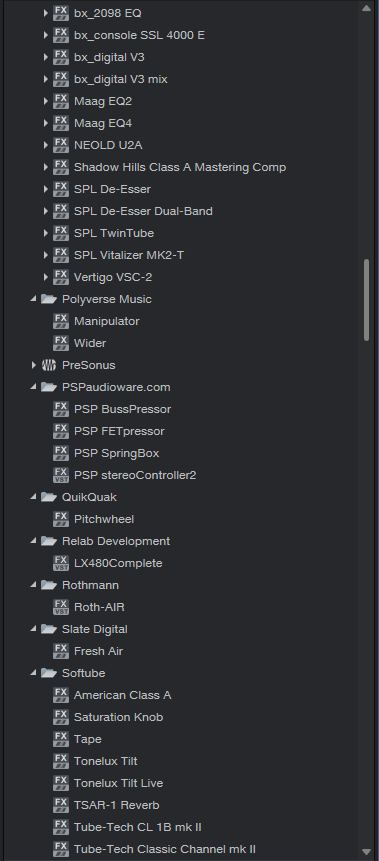The image size is (379, 861).
Task: Click the scrollbar up arrow
Action: (367, 8)
